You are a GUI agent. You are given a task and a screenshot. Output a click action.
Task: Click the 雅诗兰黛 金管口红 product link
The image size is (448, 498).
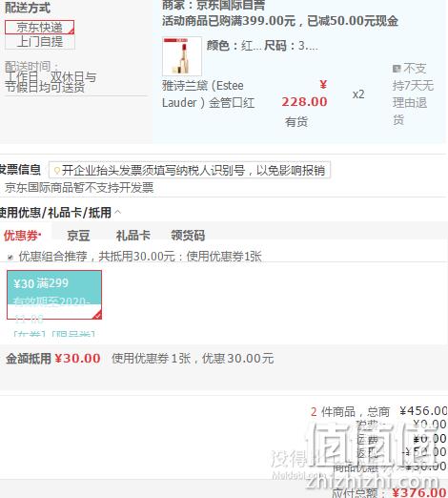pos(208,94)
